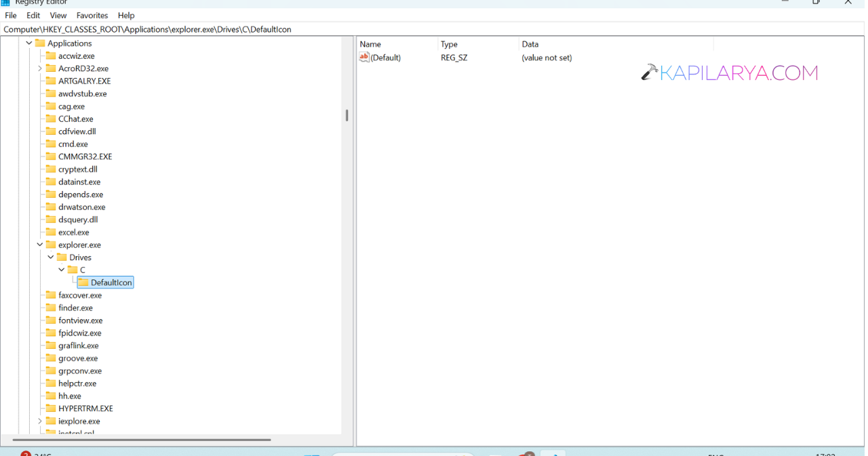Select the AcroRD32.exe folder icon

[51, 68]
